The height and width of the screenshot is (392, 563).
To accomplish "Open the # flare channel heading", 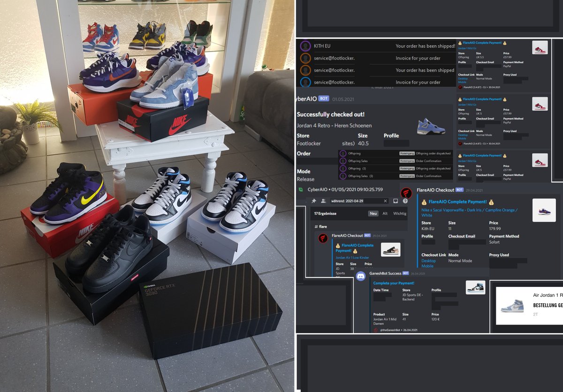I will [320, 227].
